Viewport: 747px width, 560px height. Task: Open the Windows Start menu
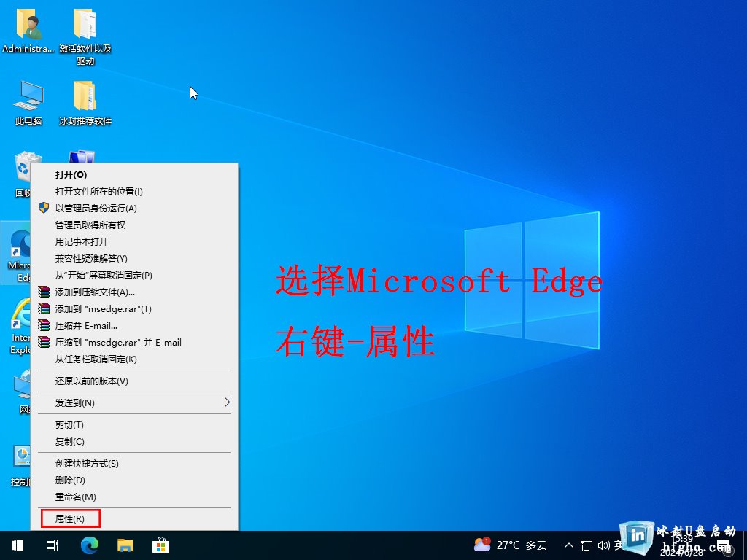(18, 545)
